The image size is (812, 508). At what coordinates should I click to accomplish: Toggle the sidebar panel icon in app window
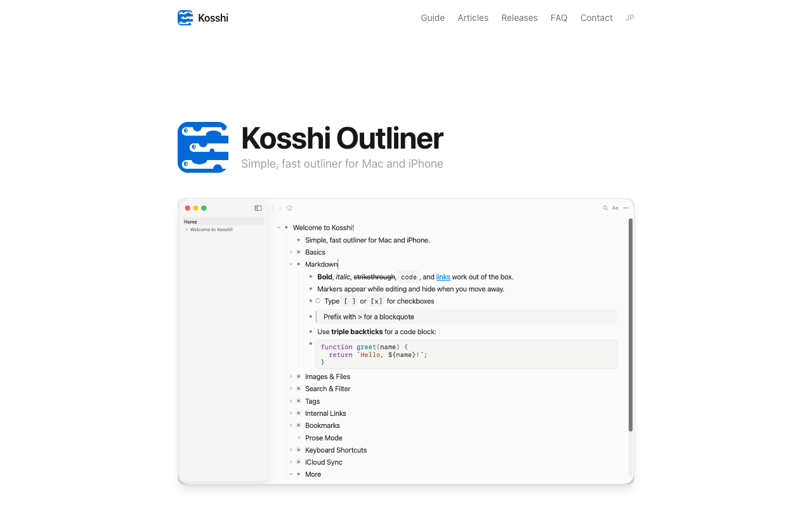pos(258,208)
